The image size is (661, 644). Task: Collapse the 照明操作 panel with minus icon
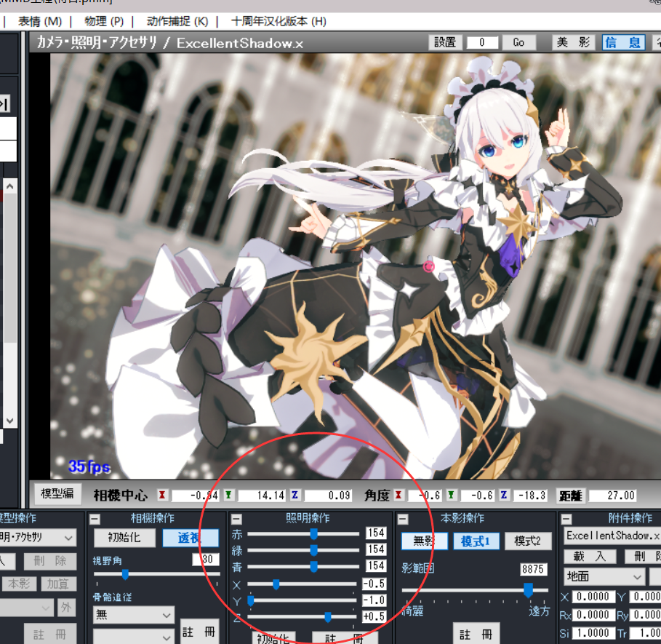coord(236,519)
